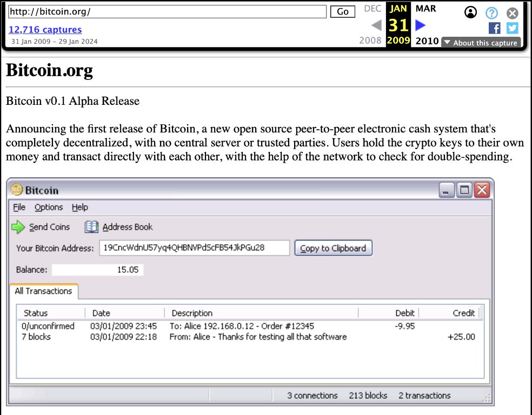
Task: Click the Address Book icon
Action: tap(91, 227)
